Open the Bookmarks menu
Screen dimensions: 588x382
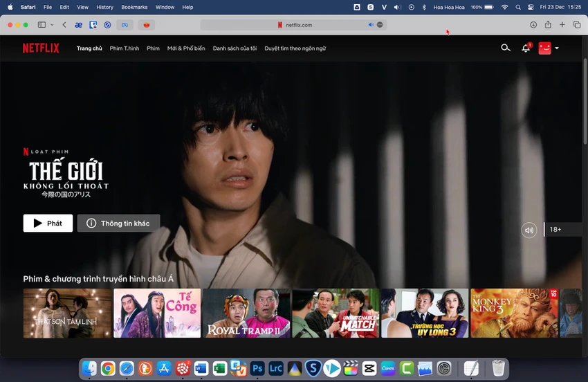coord(134,7)
